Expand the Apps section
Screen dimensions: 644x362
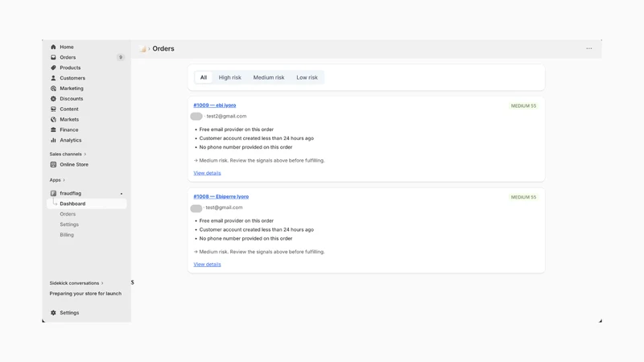click(x=57, y=180)
